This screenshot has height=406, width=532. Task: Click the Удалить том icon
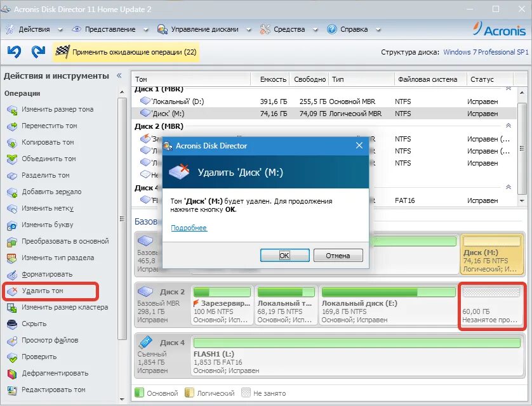[12, 291]
